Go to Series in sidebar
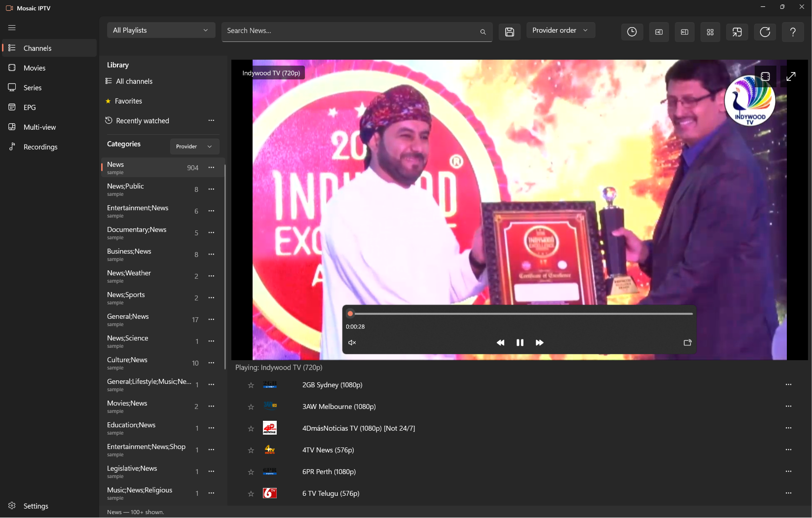 click(x=49, y=87)
